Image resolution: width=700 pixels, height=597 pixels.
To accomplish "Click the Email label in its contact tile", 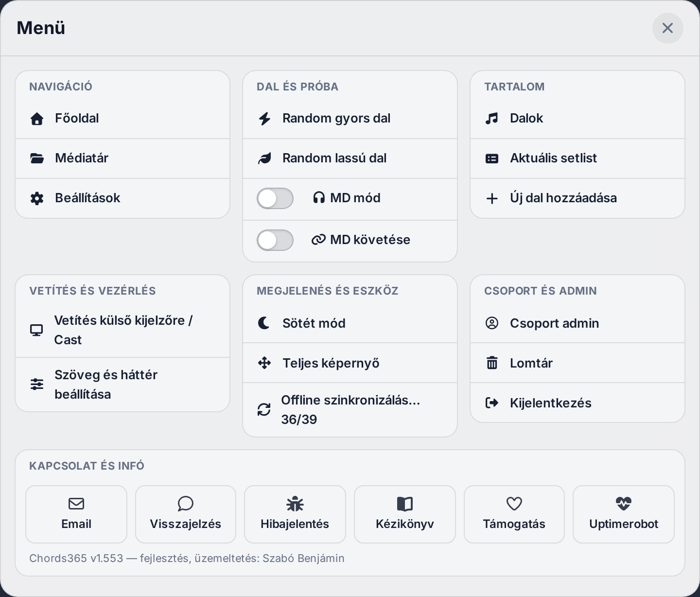I will [x=76, y=524].
